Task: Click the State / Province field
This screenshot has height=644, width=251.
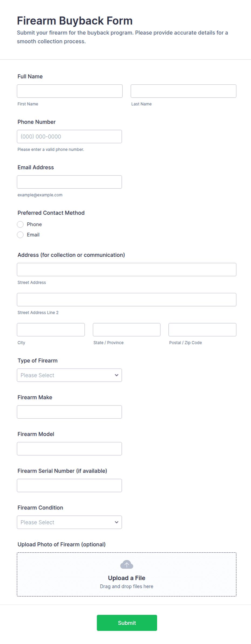Action: point(127,330)
